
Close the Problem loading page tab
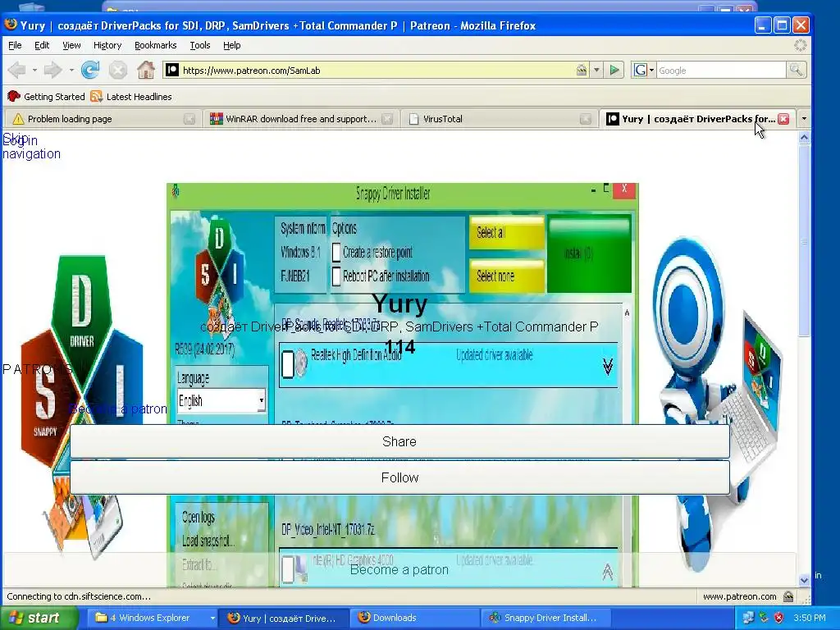coord(189,119)
